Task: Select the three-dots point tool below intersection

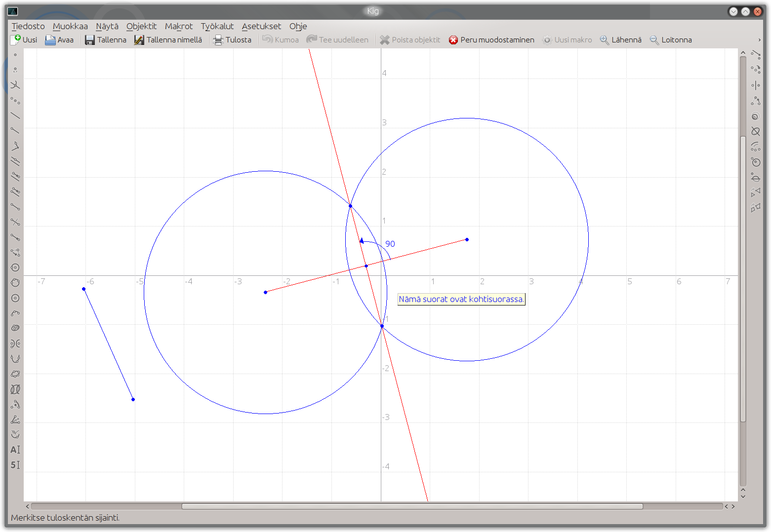Action: pyautogui.click(x=15, y=101)
